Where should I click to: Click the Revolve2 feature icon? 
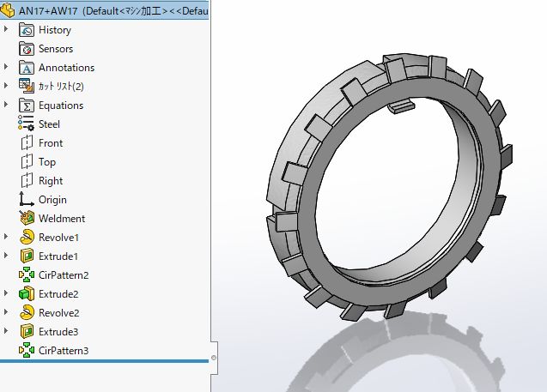[x=27, y=312]
